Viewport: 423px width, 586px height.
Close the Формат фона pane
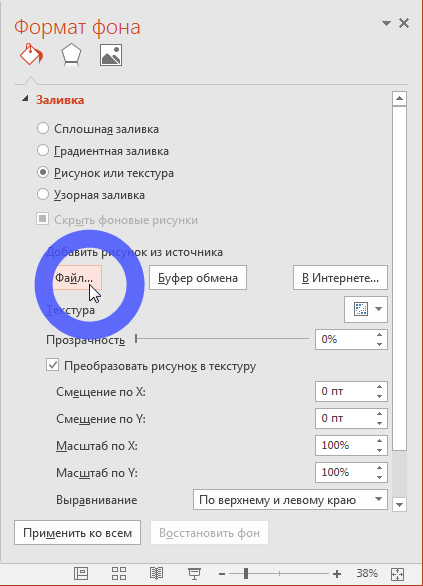click(x=404, y=23)
